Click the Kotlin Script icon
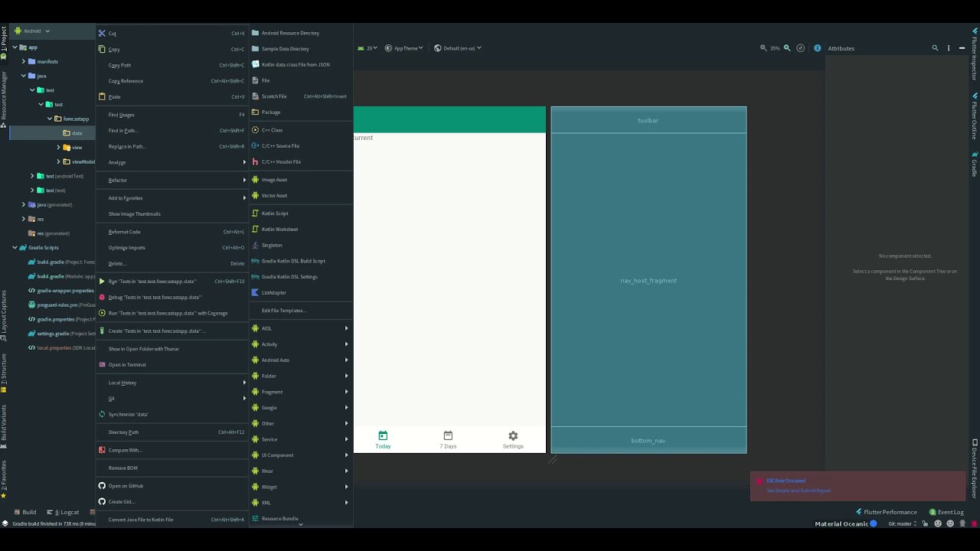Image resolution: width=980 pixels, height=551 pixels. (256, 213)
